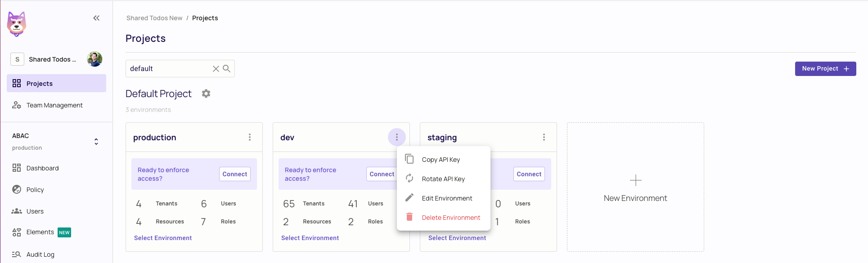Click Connect in production card
868x263 pixels.
coord(235,174)
